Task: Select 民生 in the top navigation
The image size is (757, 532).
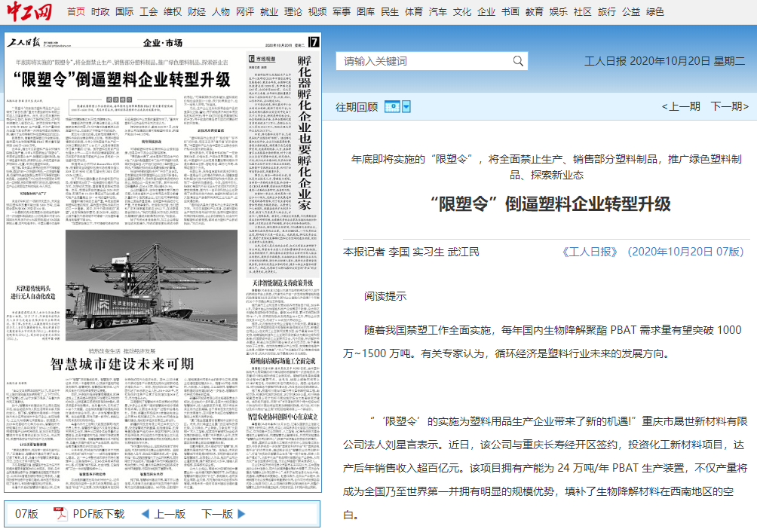Action: click(390, 11)
